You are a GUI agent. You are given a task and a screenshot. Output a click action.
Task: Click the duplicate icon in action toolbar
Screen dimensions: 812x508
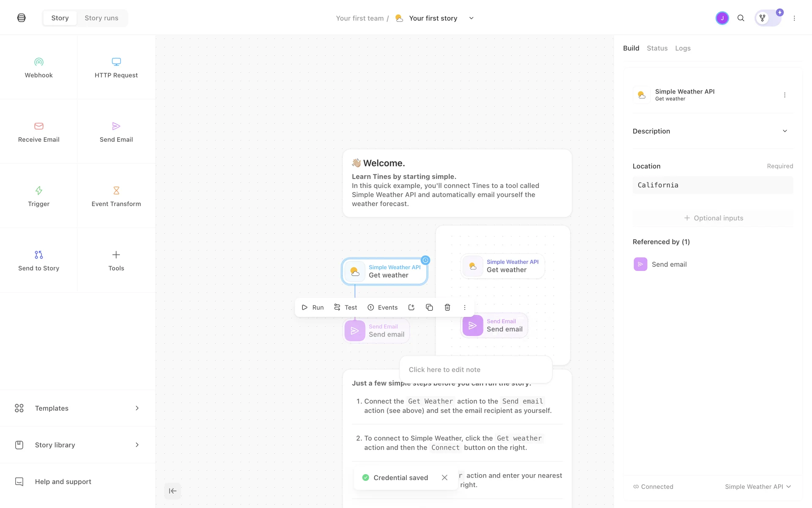(429, 307)
